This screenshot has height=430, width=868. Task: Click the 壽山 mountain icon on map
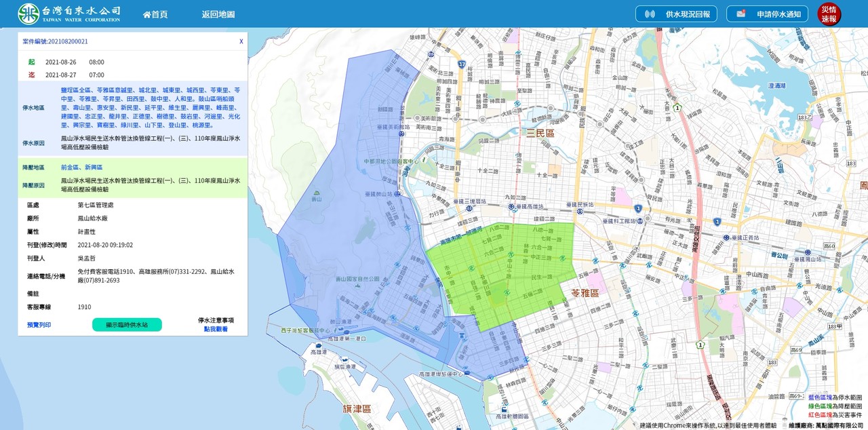click(x=316, y=192)
